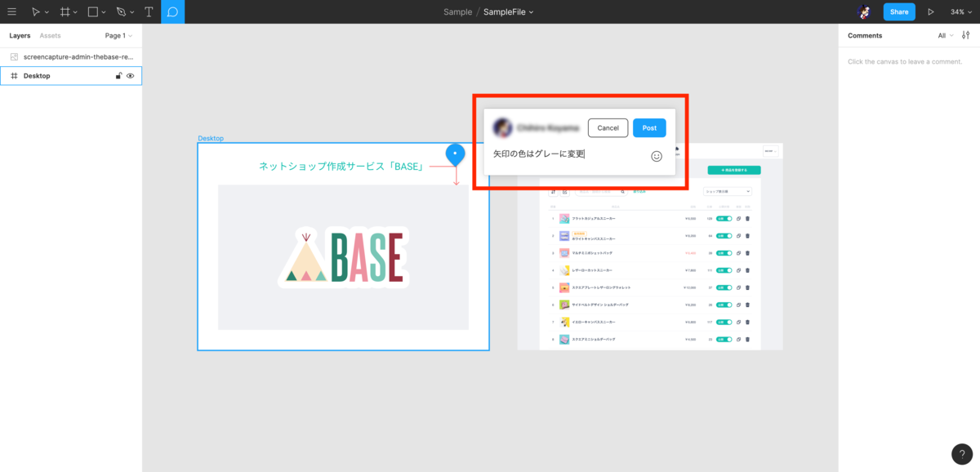
Task: Toggle the publish switch in product row 1
Action: click(x=724, y=219)
